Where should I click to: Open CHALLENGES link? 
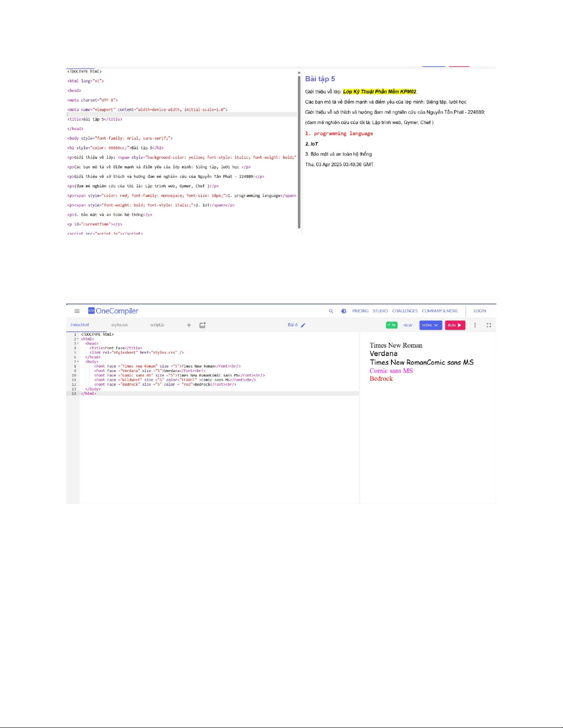(x=405, y=311)
